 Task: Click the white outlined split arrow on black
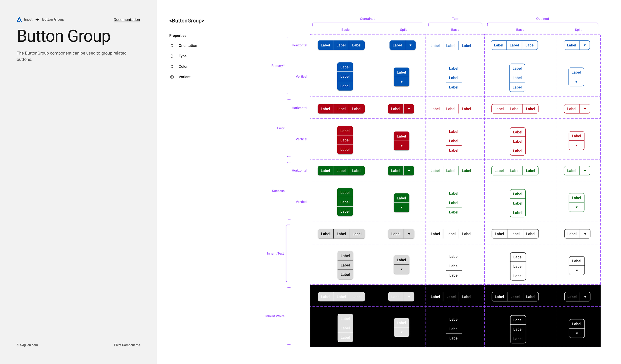pyautogui.click(x=585, y=297)
